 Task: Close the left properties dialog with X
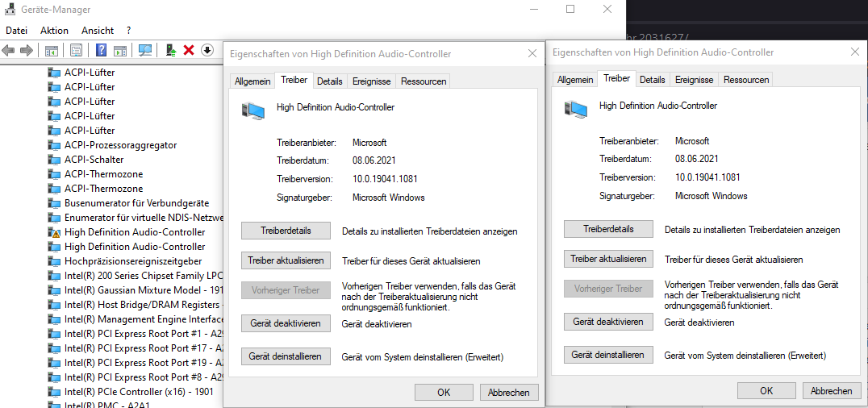click(532, 53)
